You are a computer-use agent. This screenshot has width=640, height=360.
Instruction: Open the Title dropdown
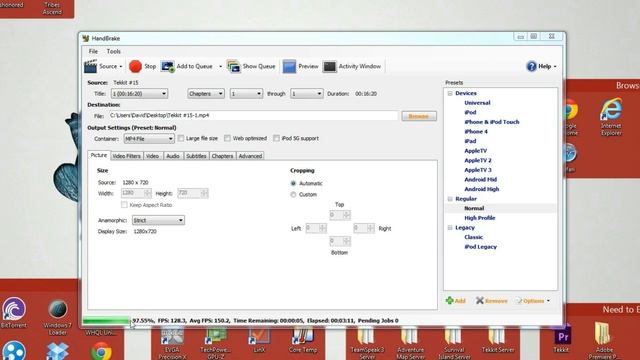[139, 94]
